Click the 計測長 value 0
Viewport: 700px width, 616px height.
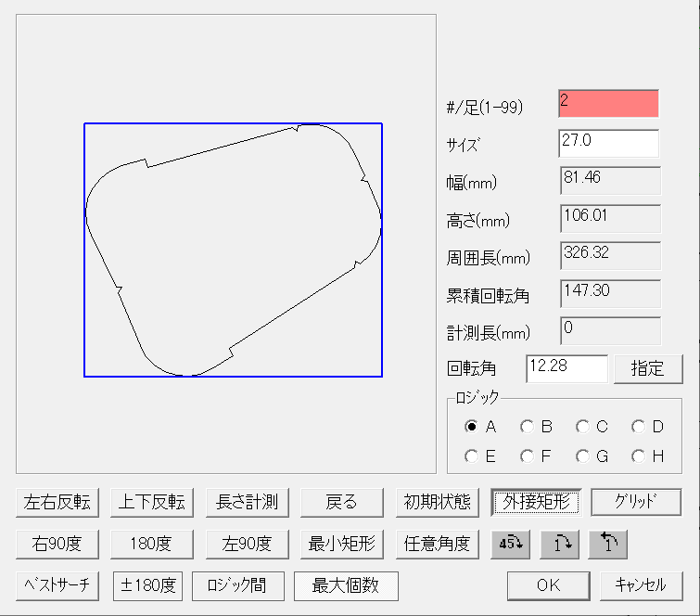coord(610,330)
